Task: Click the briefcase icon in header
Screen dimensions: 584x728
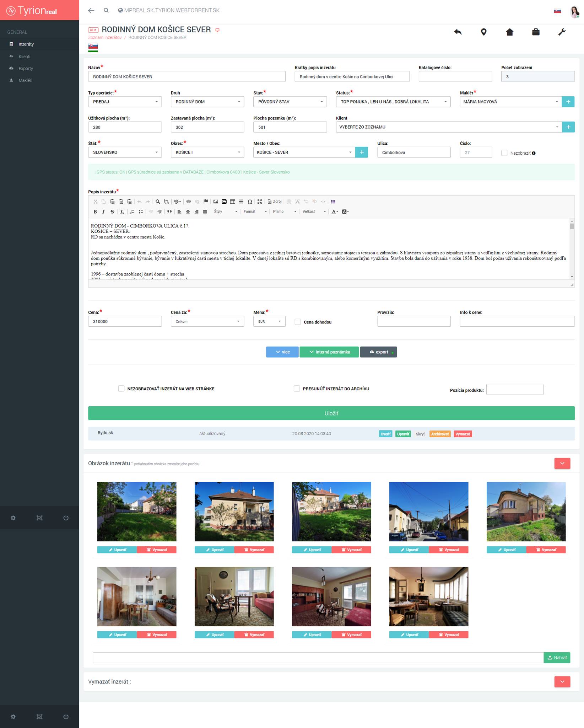Action: point(536,32)
